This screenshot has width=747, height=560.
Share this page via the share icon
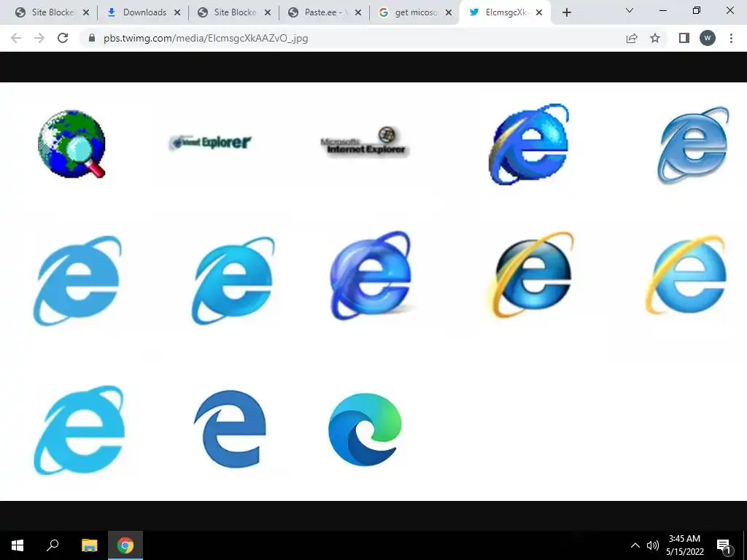[632, 38]
